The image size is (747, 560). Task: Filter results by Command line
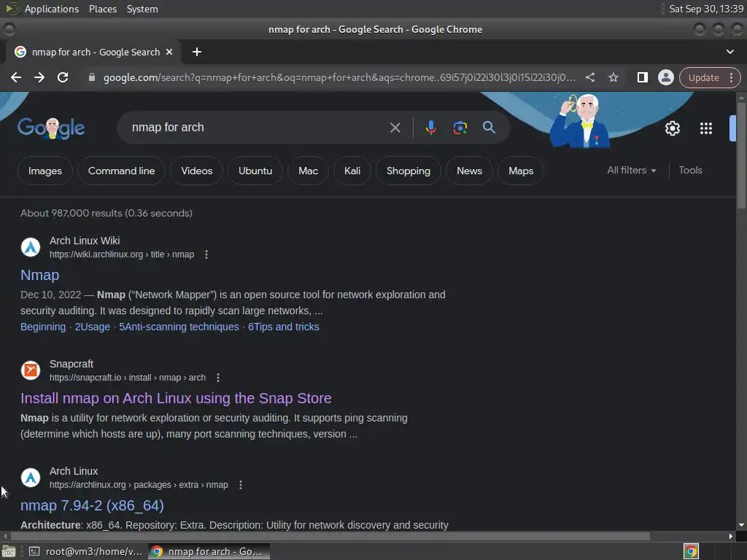pos(121,171)
